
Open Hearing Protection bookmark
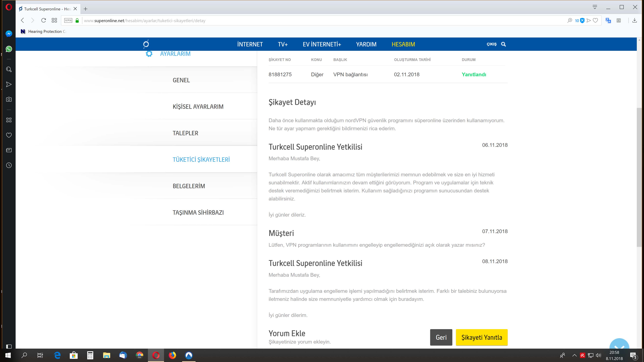tap(43, 32)
